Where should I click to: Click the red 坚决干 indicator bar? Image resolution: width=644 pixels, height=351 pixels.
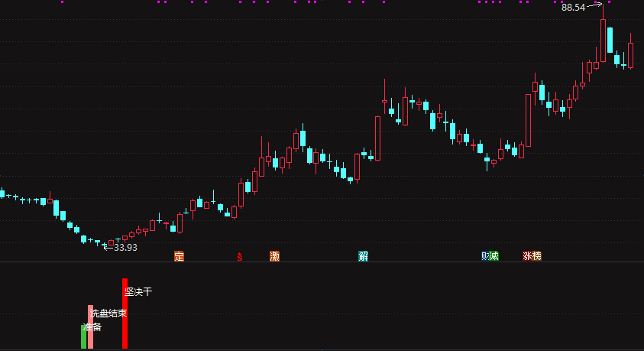click(125, 314)
